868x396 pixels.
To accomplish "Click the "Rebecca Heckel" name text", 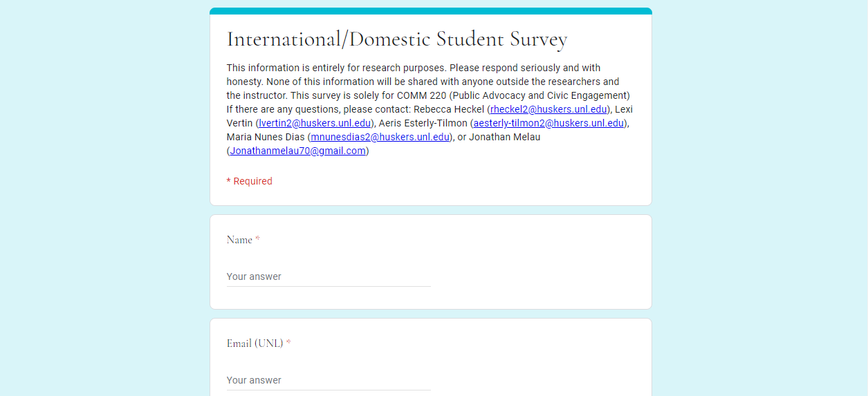I will click(x=449, y=109).
